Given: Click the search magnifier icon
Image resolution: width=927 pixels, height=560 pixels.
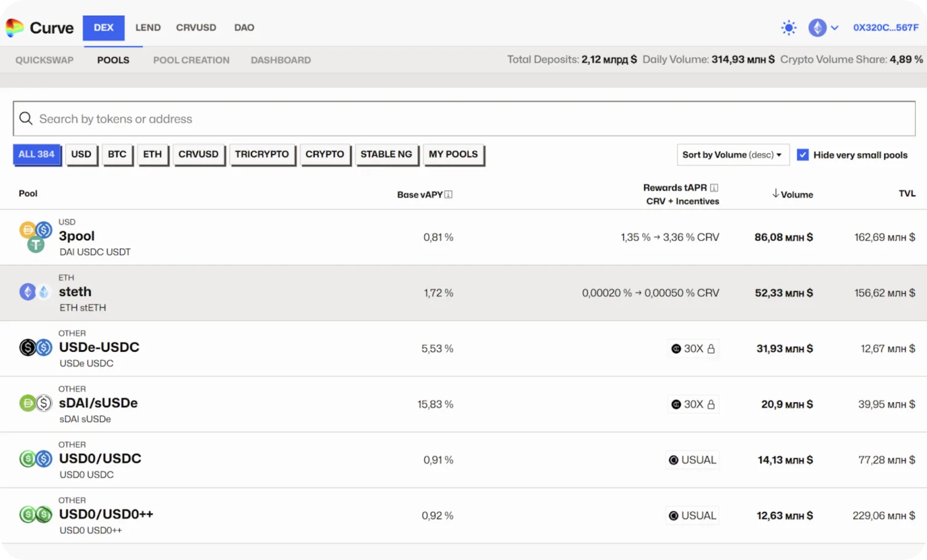Looking at the screenshot, I should click(x=26, y=119).
